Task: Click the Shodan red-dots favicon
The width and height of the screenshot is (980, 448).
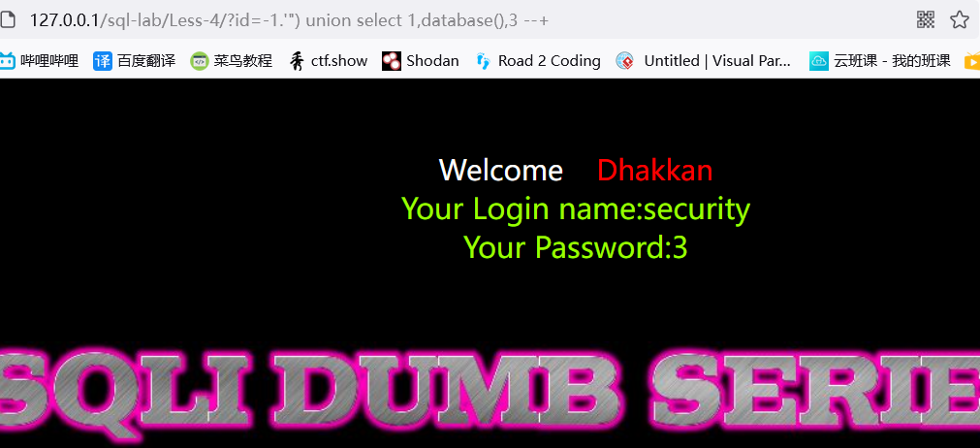Action: pos(392,61)
